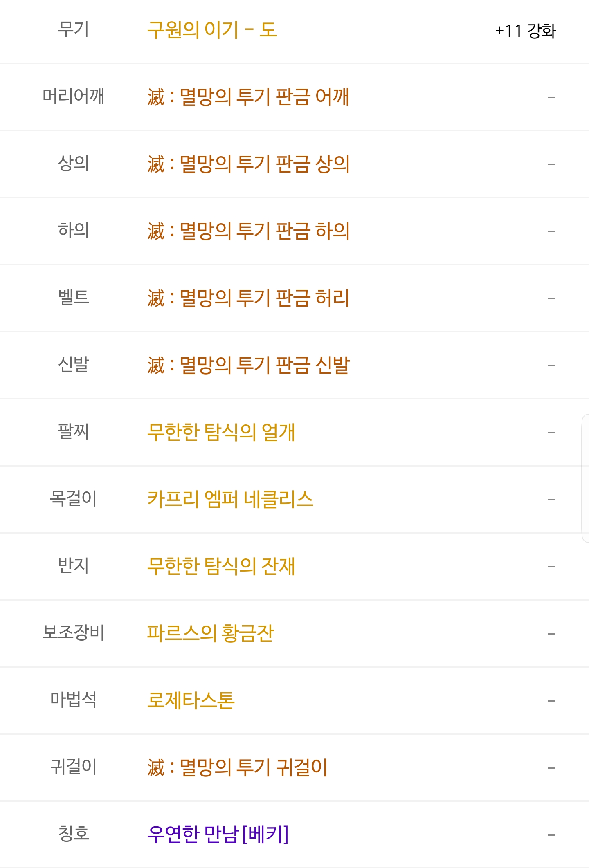Image resolution: width=589 pixels, height=868 pixels.
Task: Open the pants item 멸망의 투기 판금 하의
Action: pyautogui.click(x=248, y=231)
